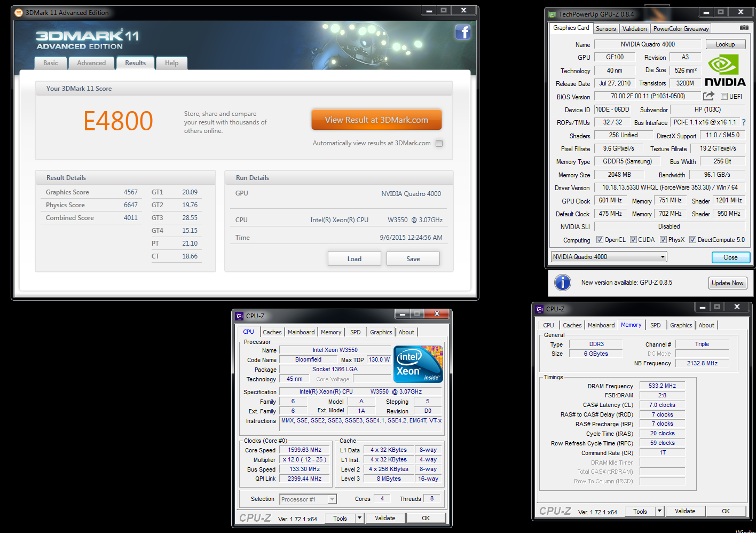Click the GPU-Z BIOS export share icon
The width and height of the screenshot is (756, 533).
pos(708,96)
